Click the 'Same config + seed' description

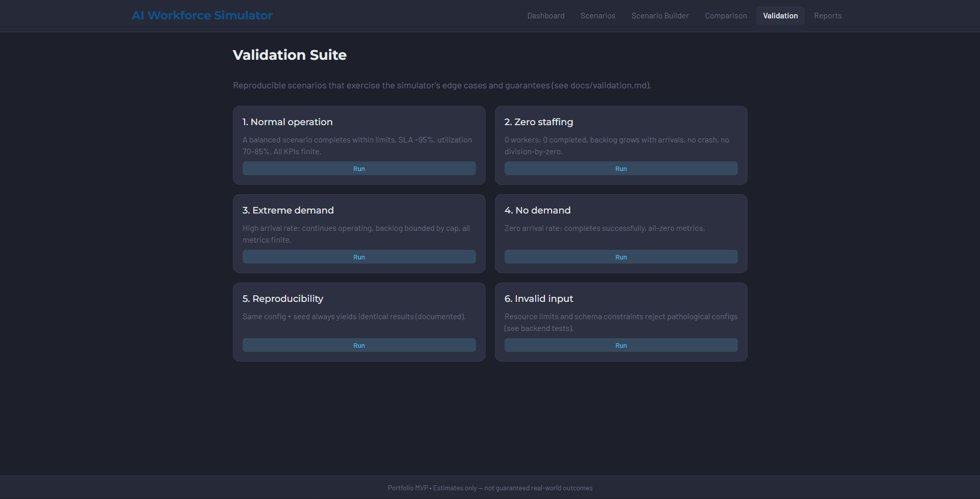[354, 317]
